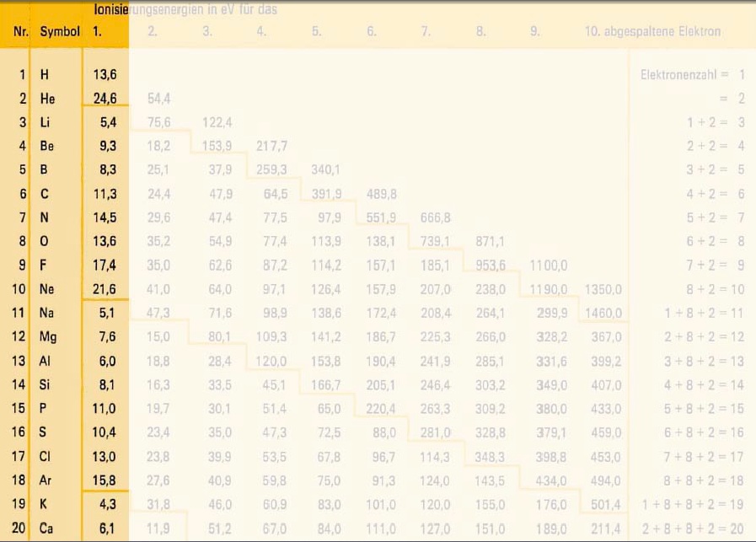
Task: Click the electron sum '2 + 8 + 8 + 2 = 20'
Action: (x=693, y=529)
